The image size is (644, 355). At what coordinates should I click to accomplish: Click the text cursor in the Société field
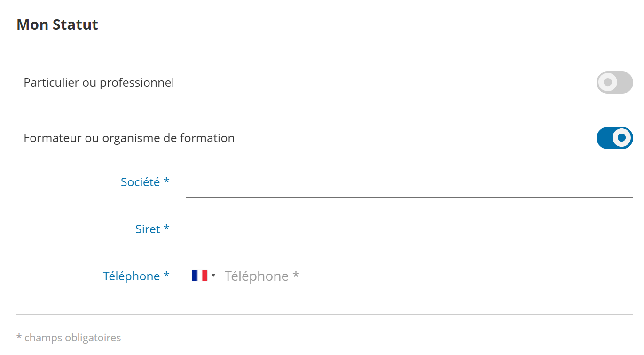(194, 182)
